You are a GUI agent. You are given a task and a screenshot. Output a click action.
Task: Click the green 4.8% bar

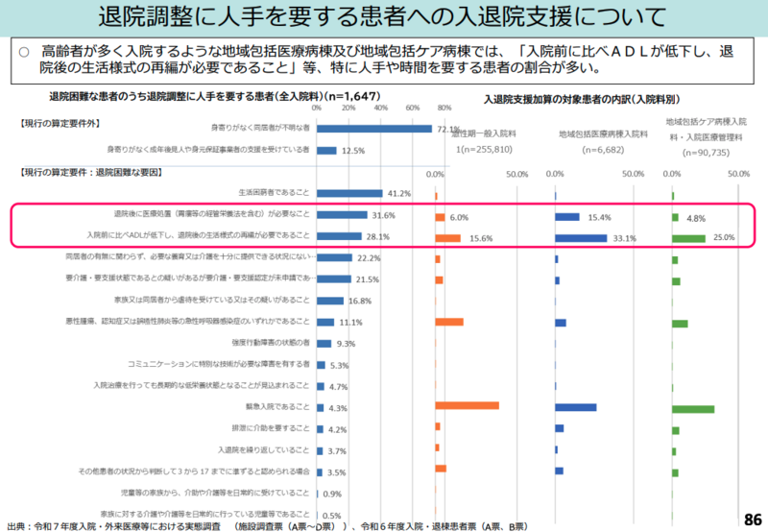click(676, 216)
